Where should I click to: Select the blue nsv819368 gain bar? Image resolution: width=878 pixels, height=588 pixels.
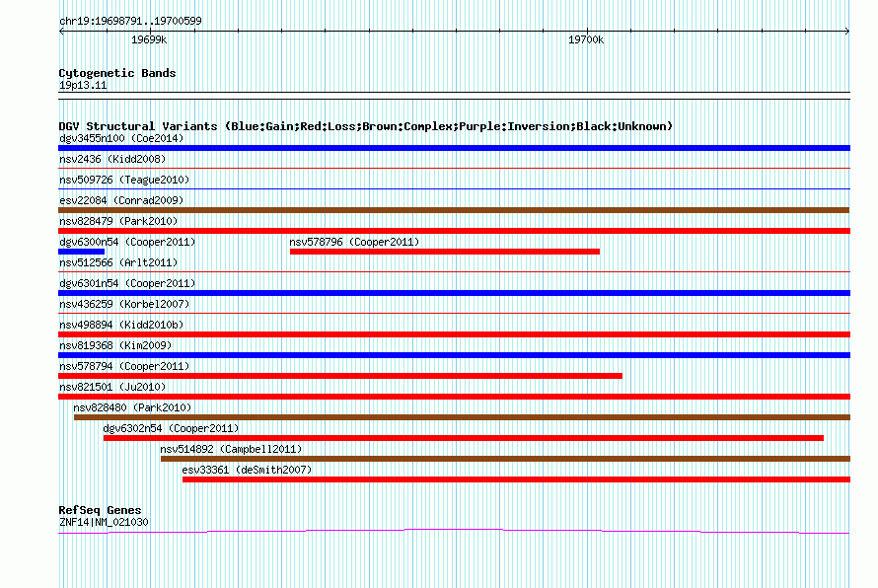(454, 355)
